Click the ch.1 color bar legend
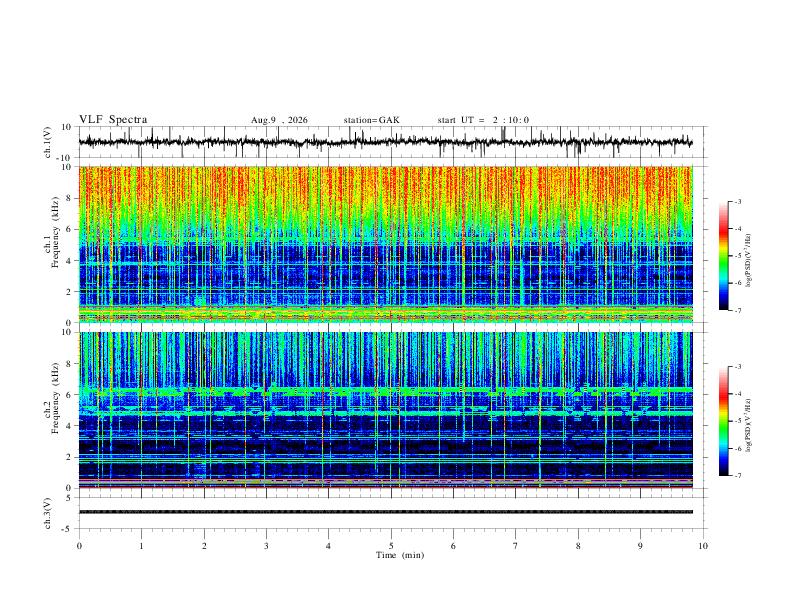Screen dimensions: 792x612 point(723,256)
